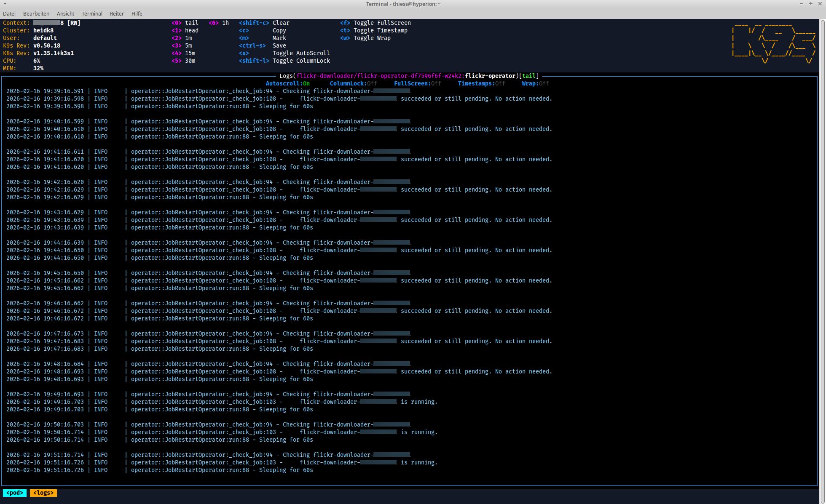The height and width of the screenshot is (504, 826).
Task: Click the FullScreen:Off status indicator
Action: pyautogui.click(x=417, y=83)
